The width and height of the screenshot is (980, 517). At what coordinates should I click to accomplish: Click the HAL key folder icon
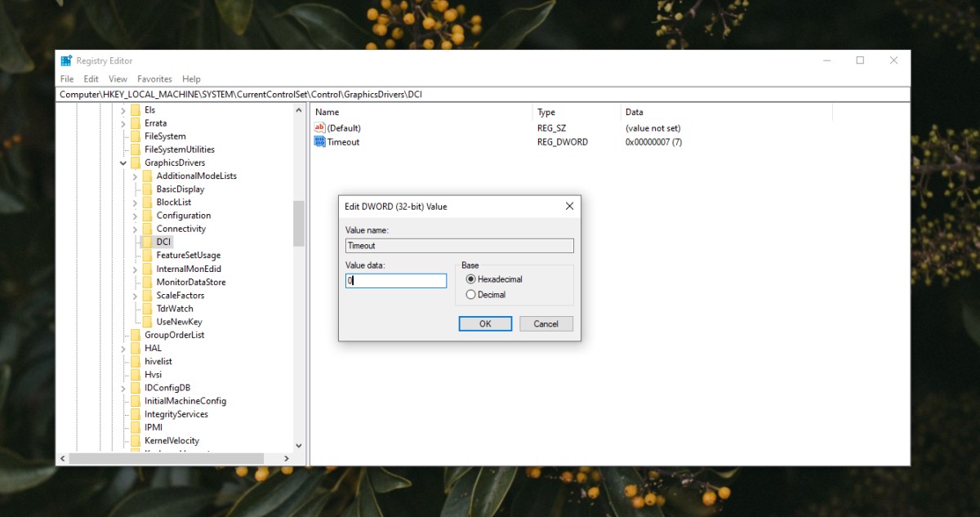(136, 347)
